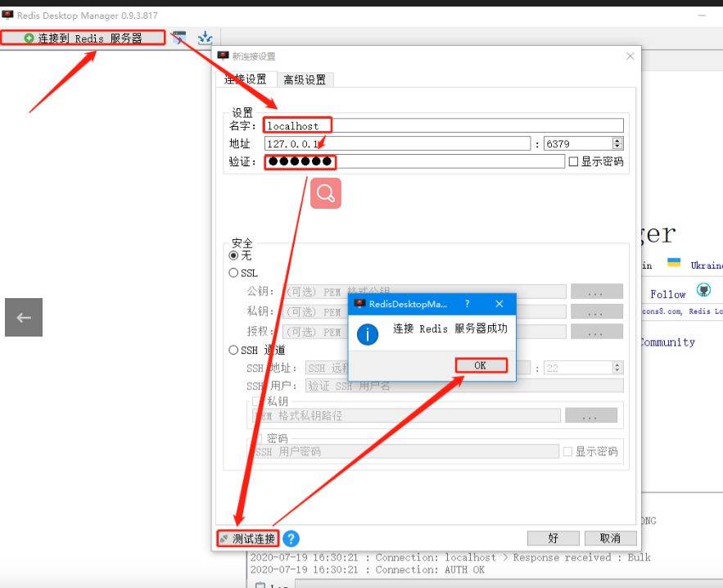Click the SSH user name field
This screenshot has height=588, width=723.
pyautogui.click(x=464, y=386)
